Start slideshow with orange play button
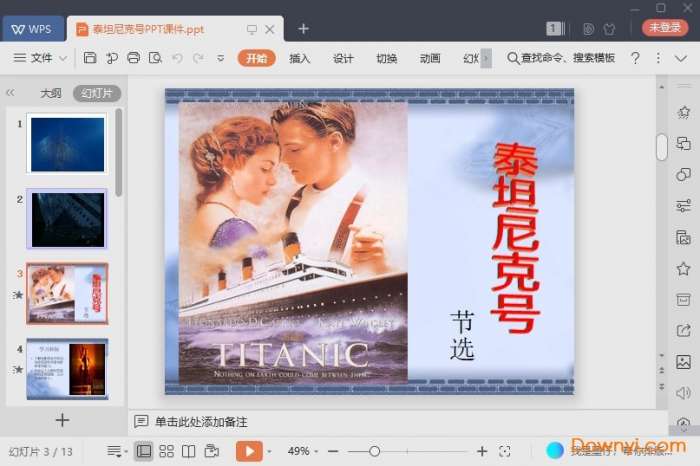Viewport: 700px width, 466px height. coord(249,451)
